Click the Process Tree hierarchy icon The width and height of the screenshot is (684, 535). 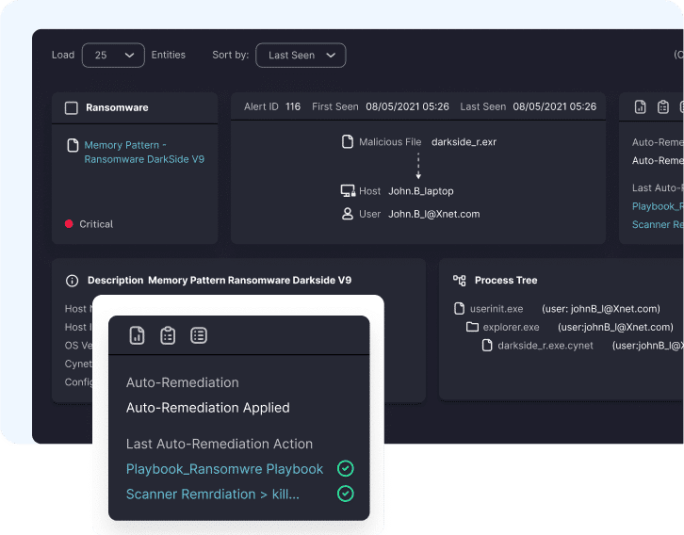point(459,281)
